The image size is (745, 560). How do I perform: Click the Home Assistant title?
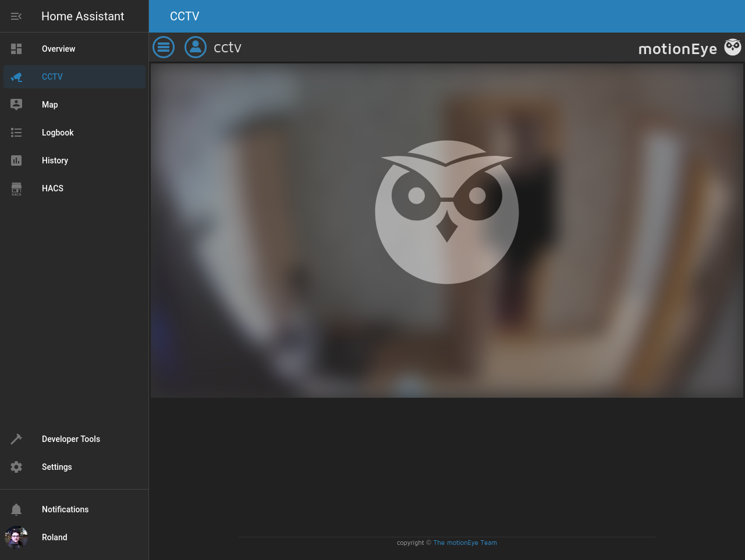83,16
